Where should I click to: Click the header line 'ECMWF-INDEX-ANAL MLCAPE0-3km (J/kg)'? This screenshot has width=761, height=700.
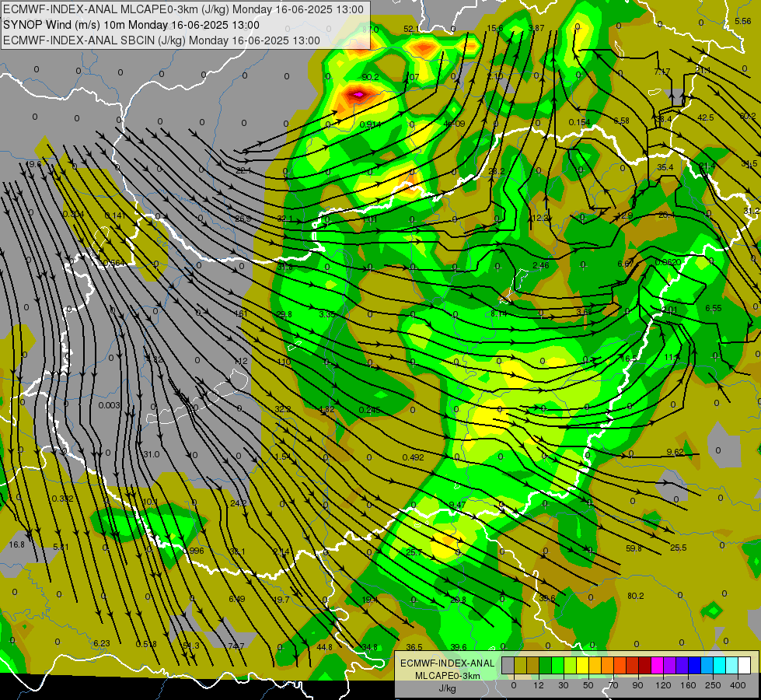tap(116, 9)
